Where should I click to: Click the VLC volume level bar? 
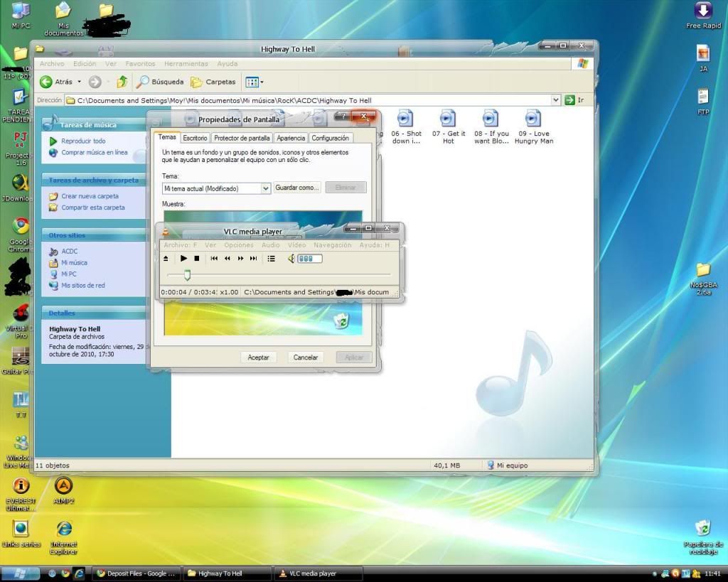point(310,259)
